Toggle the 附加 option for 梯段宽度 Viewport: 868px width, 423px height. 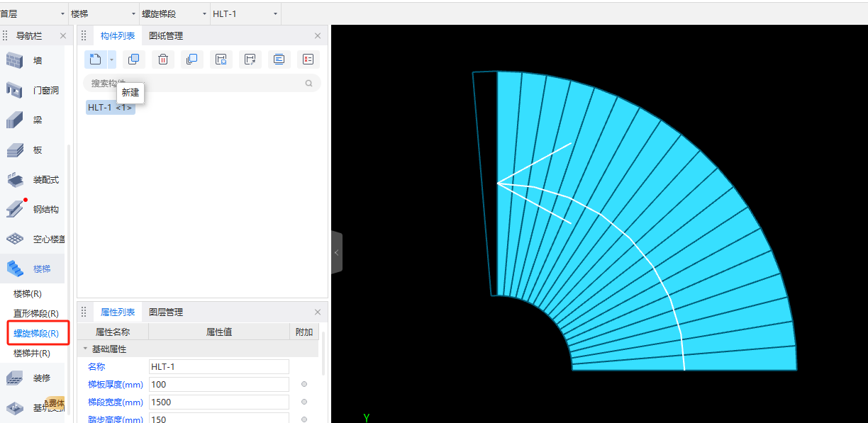(x=304, y=402)
